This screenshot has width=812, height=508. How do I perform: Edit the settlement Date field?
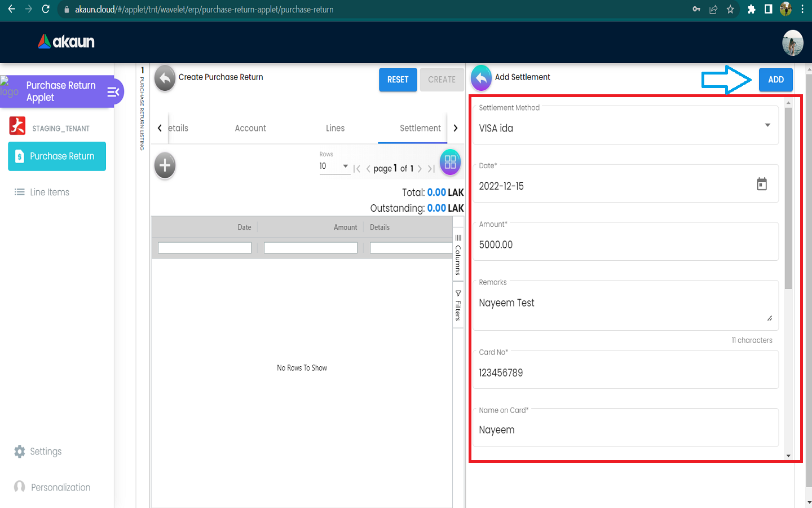click(x=626, y=183)
